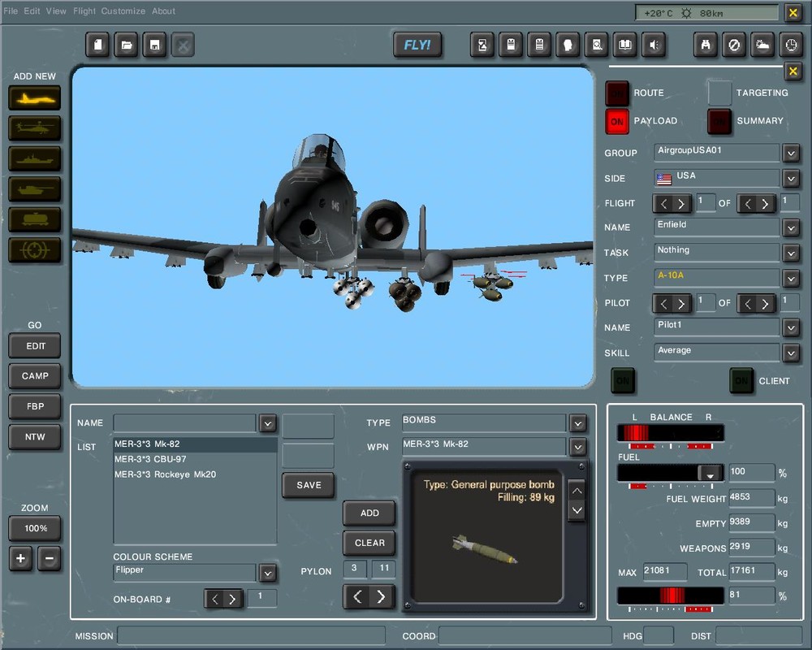The height and width of the screenshot is (650, 812).
Task: Open the File menu
Action: [11, 11]
